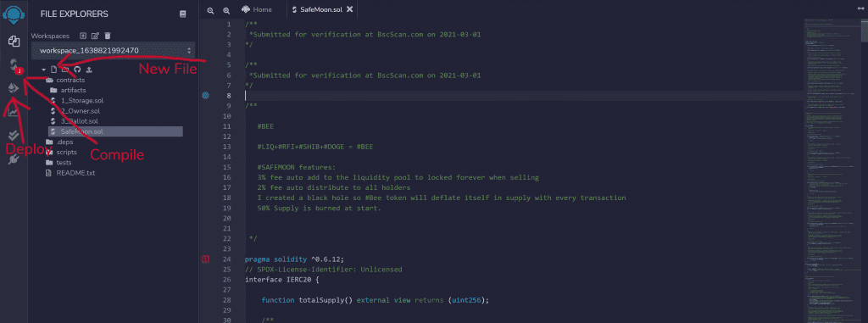Delete the workspace with trash icon

108,36
